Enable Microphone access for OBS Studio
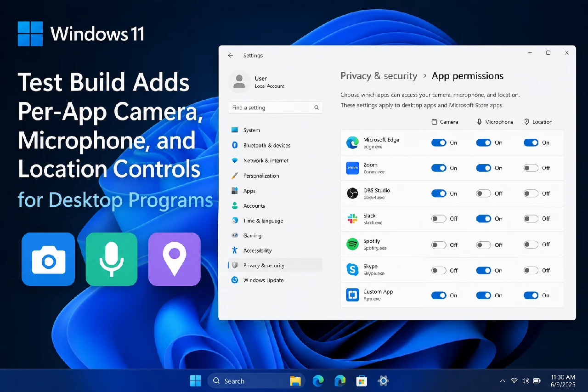Screen dimensions: 588x392 (484, 193)
